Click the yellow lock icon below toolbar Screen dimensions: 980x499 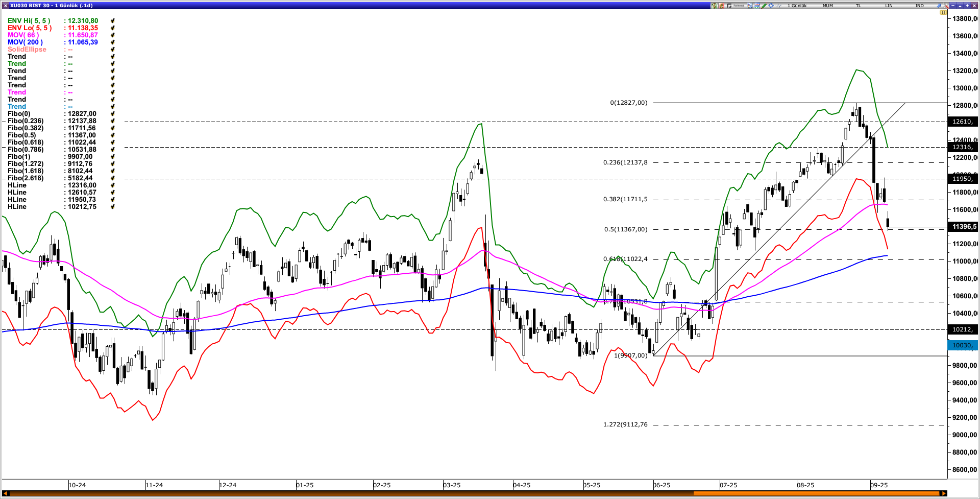(943, 12)
